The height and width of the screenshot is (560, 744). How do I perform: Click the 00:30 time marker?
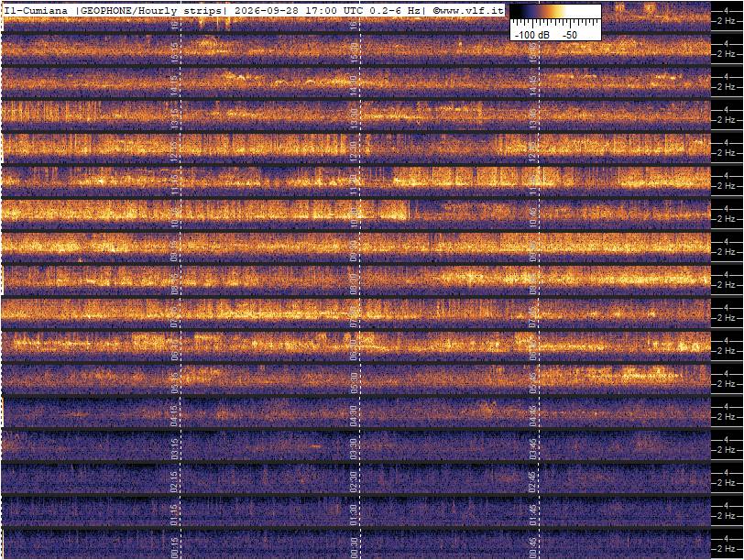tap(354, 548)
